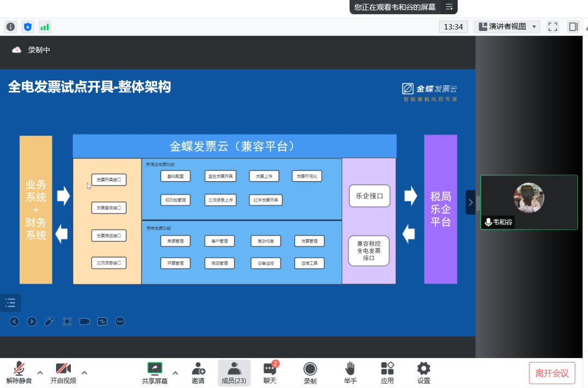
Task: Collapse the video panel with chevron arrow
Action: [x=470, y=202]
